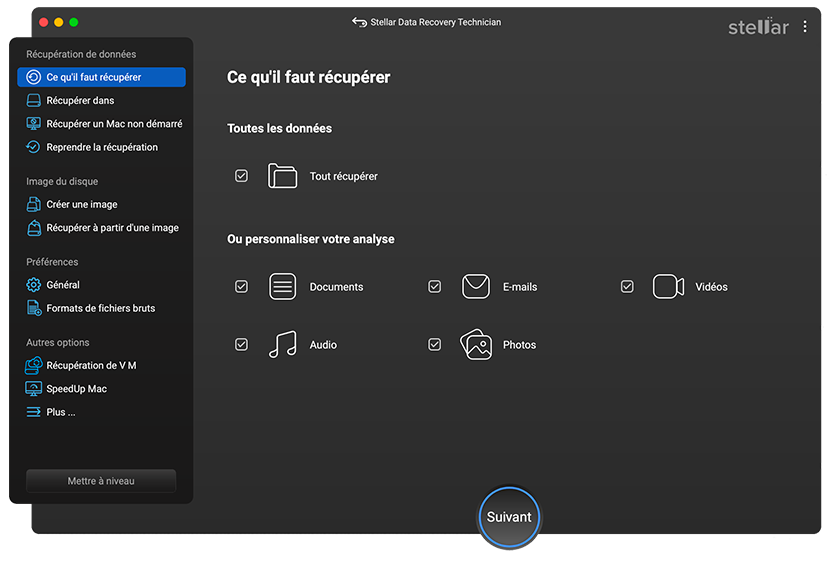Click the Photos icon
Screen dimensions: 831x563
475,345
